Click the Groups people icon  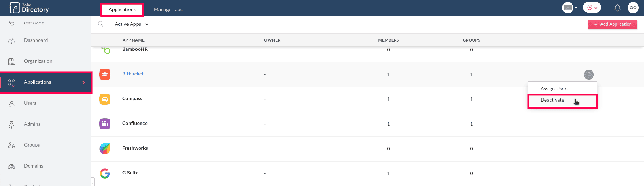11,145
